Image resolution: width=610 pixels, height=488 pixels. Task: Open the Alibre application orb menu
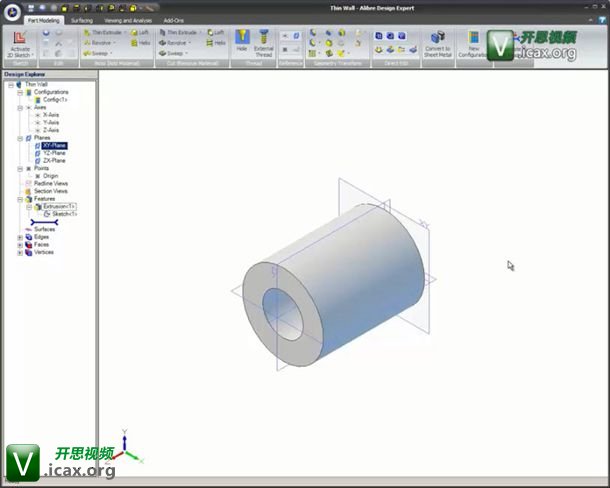pos(12,12)
